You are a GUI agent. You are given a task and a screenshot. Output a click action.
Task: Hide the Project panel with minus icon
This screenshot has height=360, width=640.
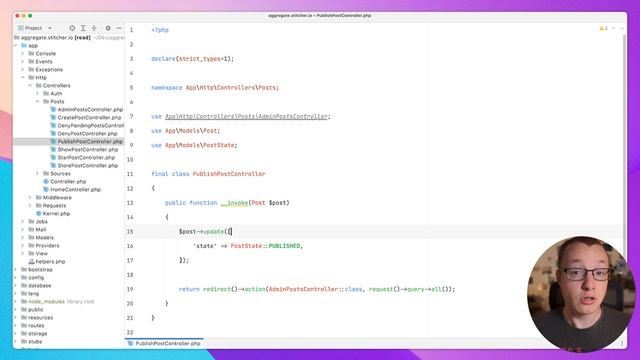click(x=119, y=28)
